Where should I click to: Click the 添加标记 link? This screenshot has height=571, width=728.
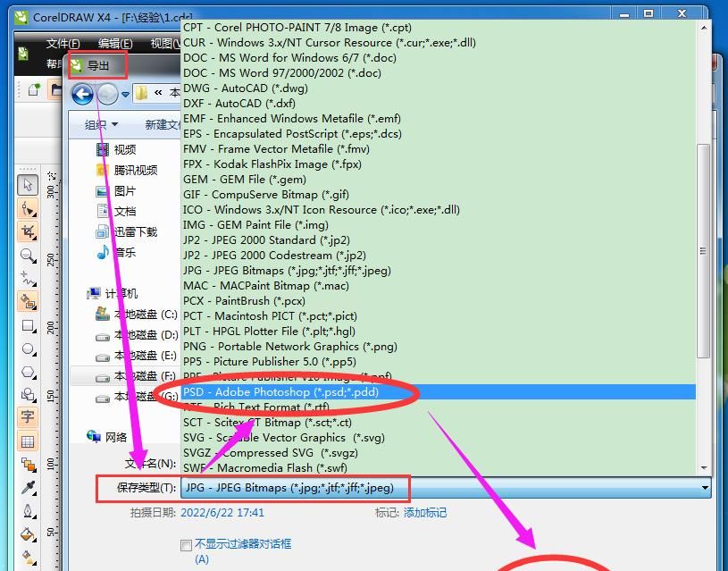[x=425, y=512]
